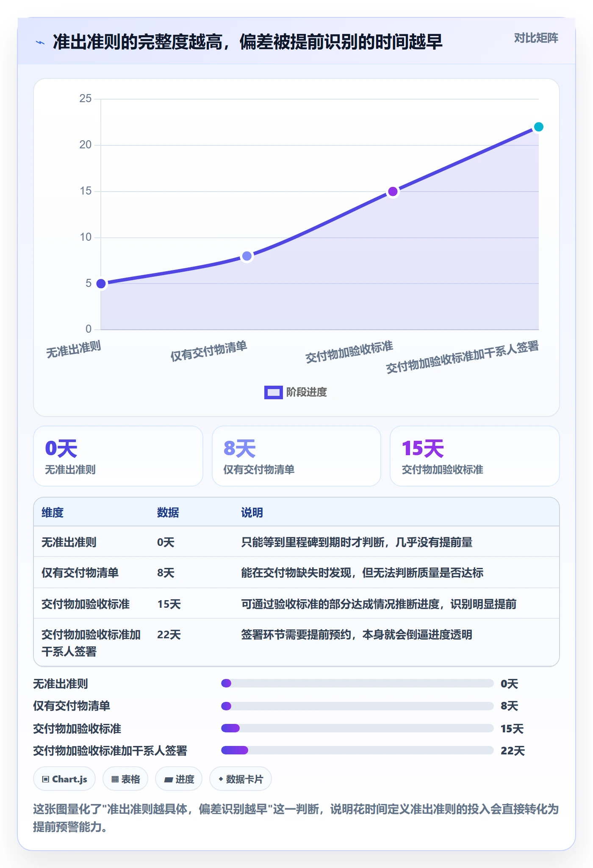
Task: Select the 0天 无准出准则 data card
Action: pyautogui.click(x=118, y=456)
